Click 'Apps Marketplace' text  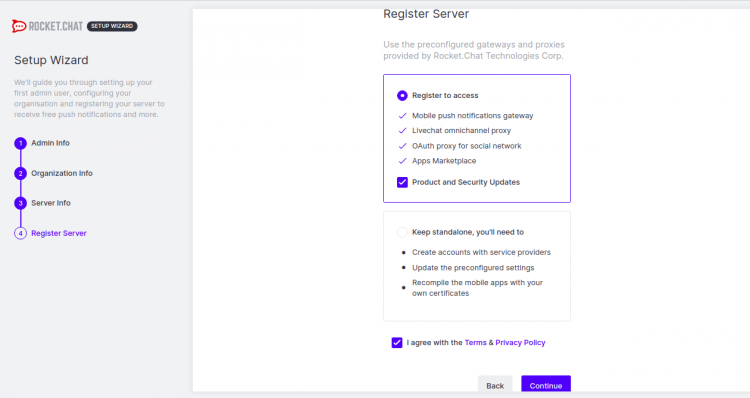(444, 161)
